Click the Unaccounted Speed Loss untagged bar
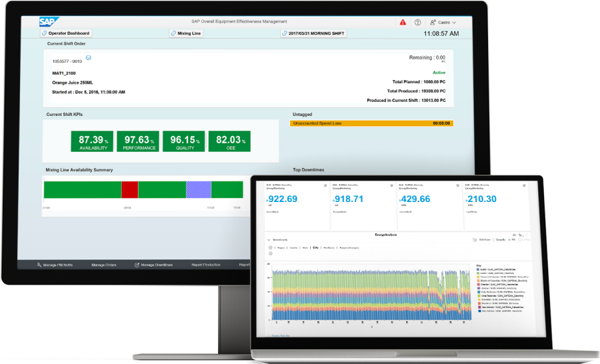The height and width of the screenshot is (364, 600). point(371,123)
